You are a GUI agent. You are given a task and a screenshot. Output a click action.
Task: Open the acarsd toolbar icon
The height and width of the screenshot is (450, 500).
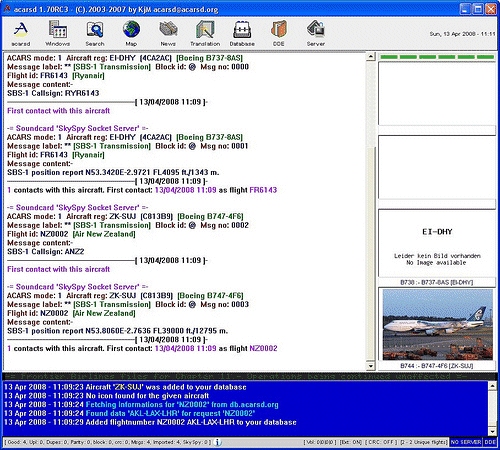[21, 33]
